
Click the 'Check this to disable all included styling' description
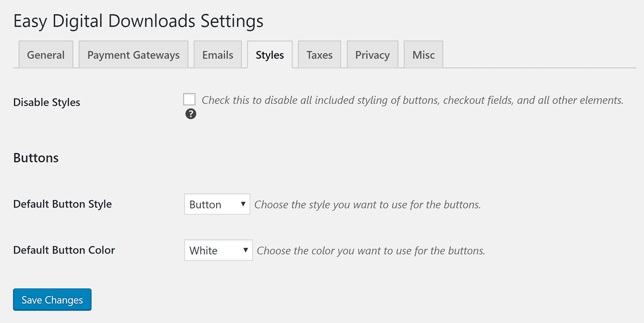(413, 100)
